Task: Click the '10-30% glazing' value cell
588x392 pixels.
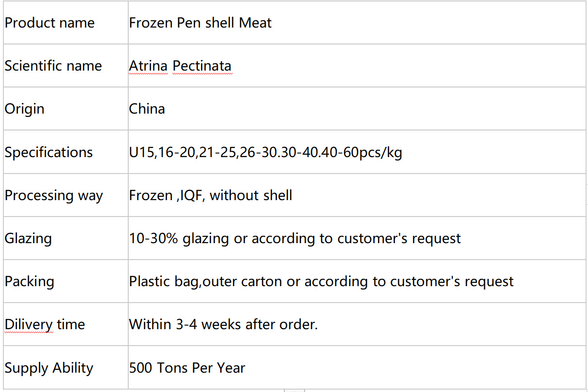Action: click(357, 238)
